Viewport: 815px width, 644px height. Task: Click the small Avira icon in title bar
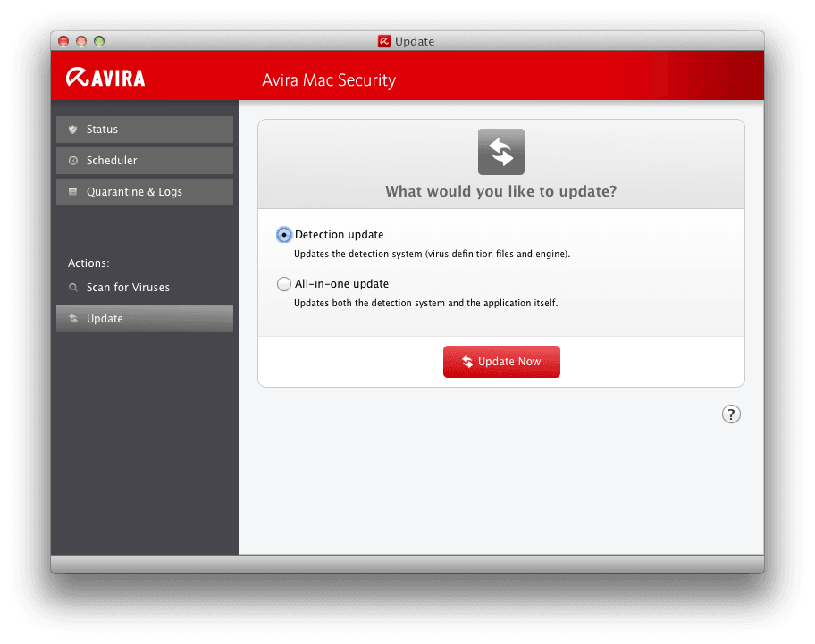[384, 41]
